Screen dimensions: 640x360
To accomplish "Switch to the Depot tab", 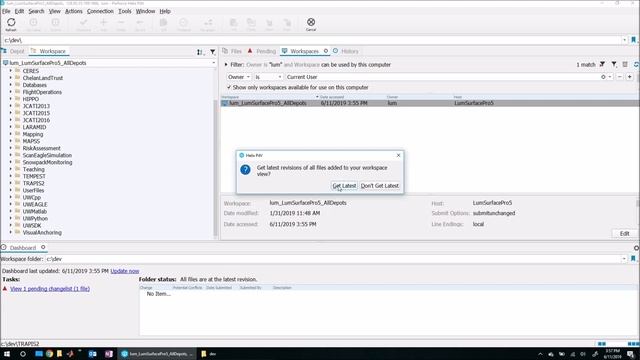I will tap(13, 51).
